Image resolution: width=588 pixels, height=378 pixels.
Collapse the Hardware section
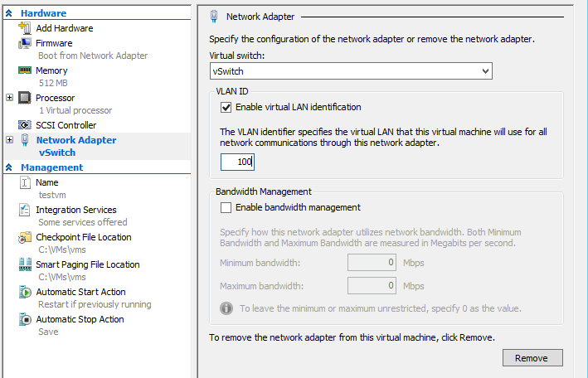9,13
